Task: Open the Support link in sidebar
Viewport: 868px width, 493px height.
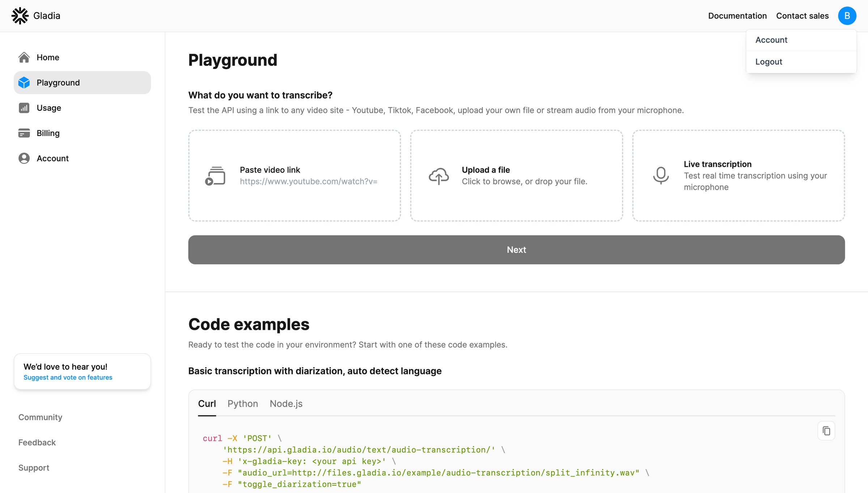Action: point(34,468)
